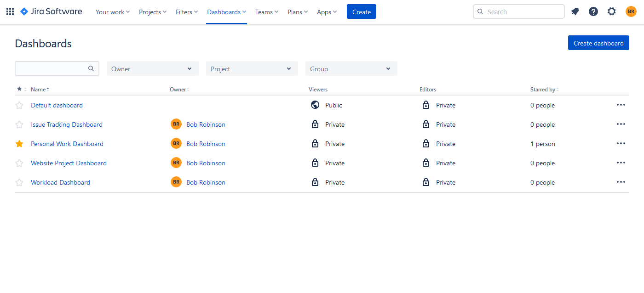
Task: Open the Owner filter dropdown
Action: point(152,68)
